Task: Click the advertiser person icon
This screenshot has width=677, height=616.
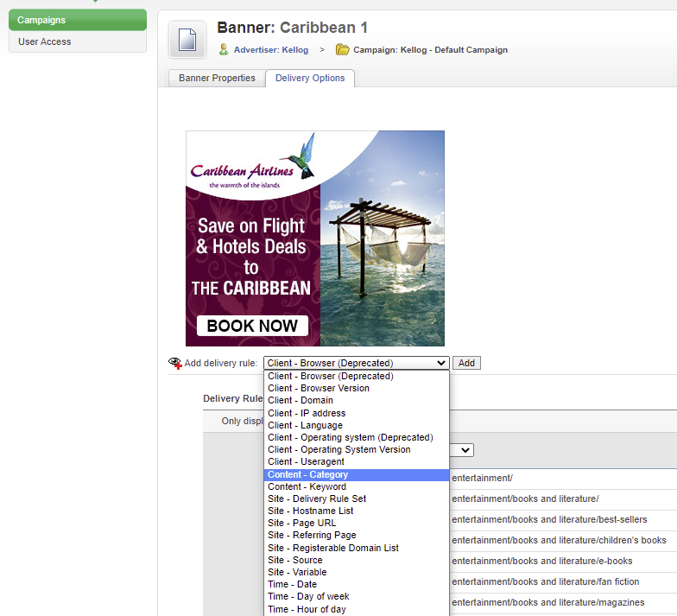Action: point(224,49)
